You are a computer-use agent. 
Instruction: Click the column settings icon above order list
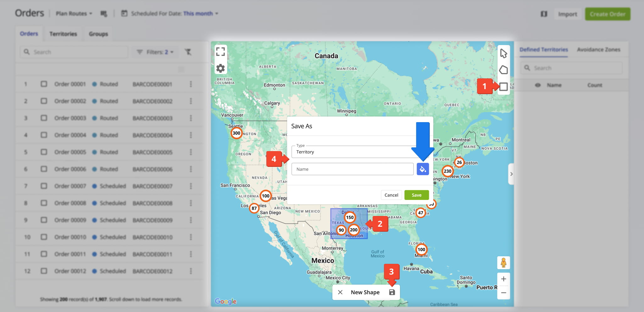coord(181,69)
